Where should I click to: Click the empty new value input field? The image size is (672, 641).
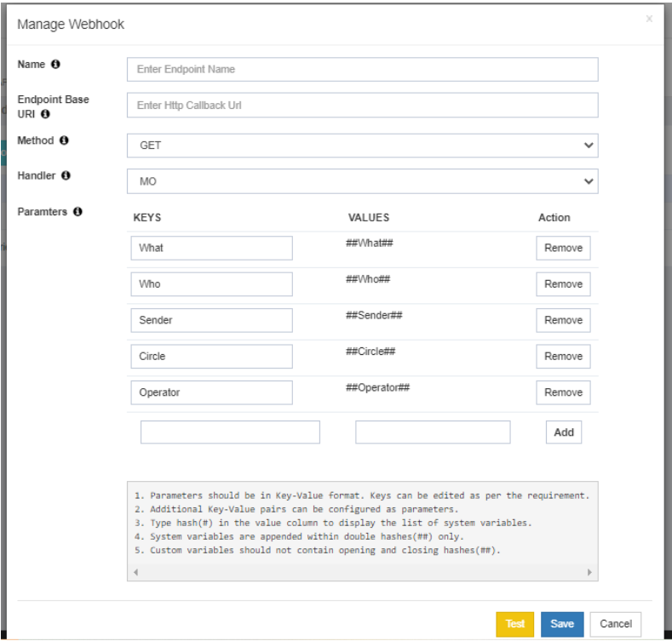click(x=433, y=432)
